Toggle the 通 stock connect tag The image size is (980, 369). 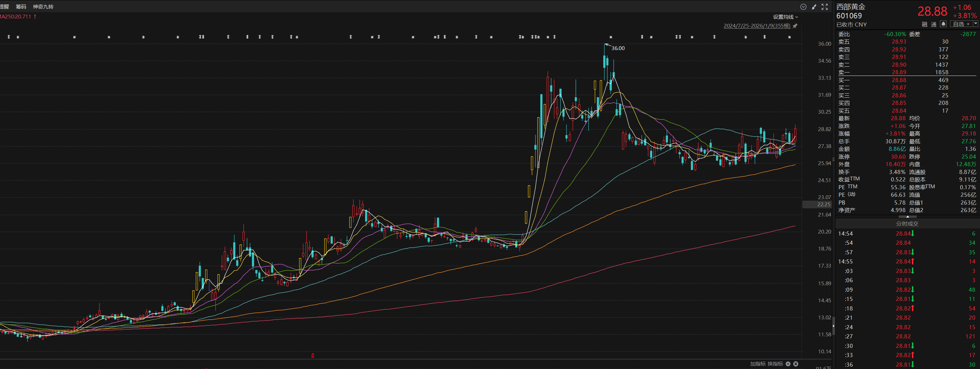pyautogui.click(x=934, y=25)
